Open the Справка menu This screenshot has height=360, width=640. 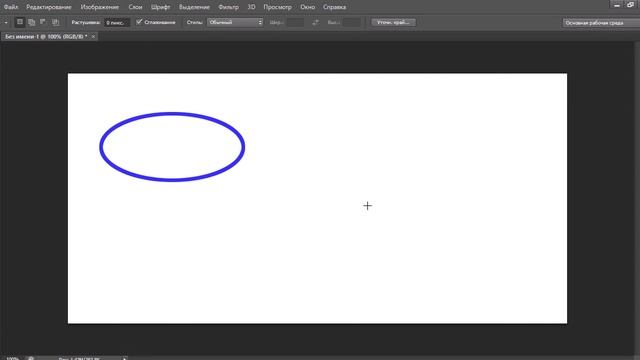[x=334, y=7]
